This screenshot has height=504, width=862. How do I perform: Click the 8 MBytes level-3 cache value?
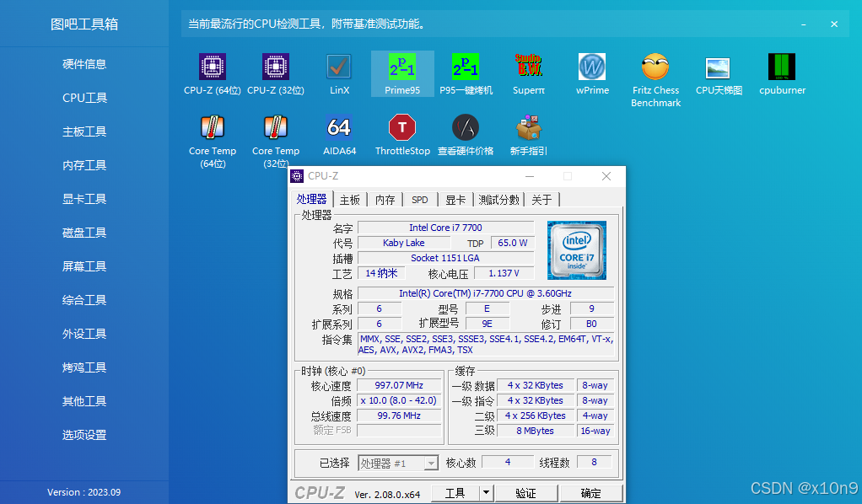(x=536, y=431)
